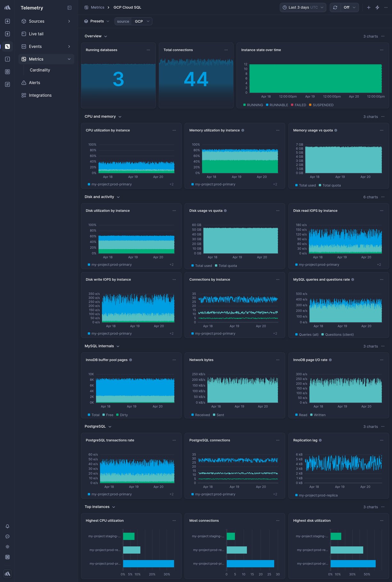Show info for Replication lag
392x582 pixels.
tap(320, 440)
